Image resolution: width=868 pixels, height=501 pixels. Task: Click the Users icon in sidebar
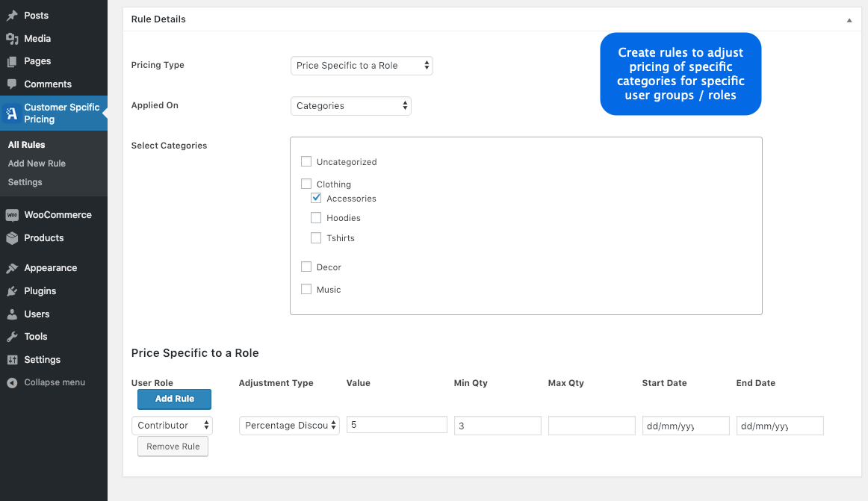point(11,314)
